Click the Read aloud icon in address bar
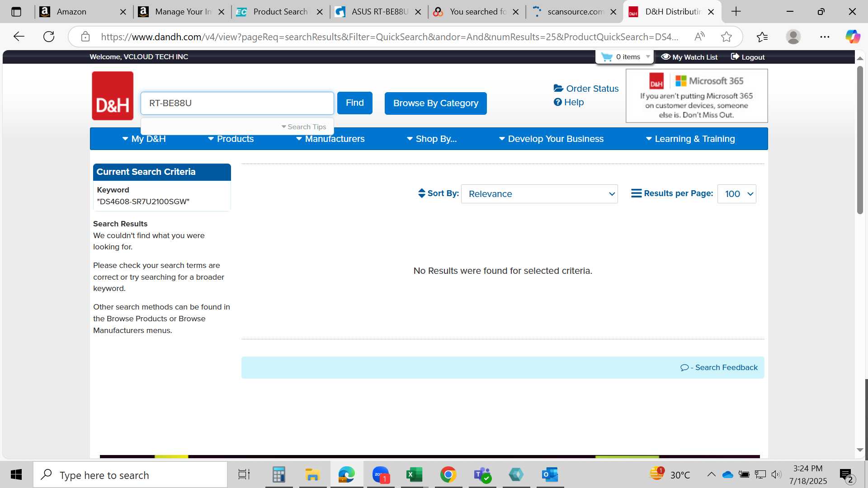Screen dimensions: 868x488 pyautogui.click(x=699, y=37)
